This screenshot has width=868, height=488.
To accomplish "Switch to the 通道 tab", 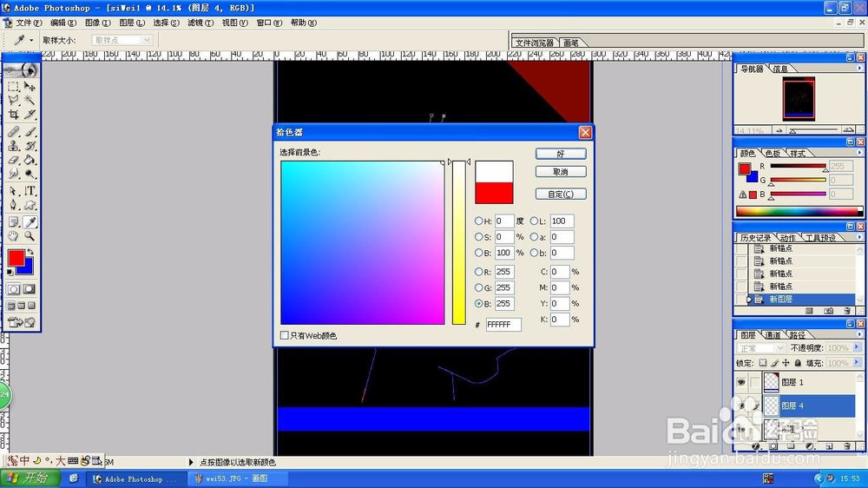I will click(772, 335).
